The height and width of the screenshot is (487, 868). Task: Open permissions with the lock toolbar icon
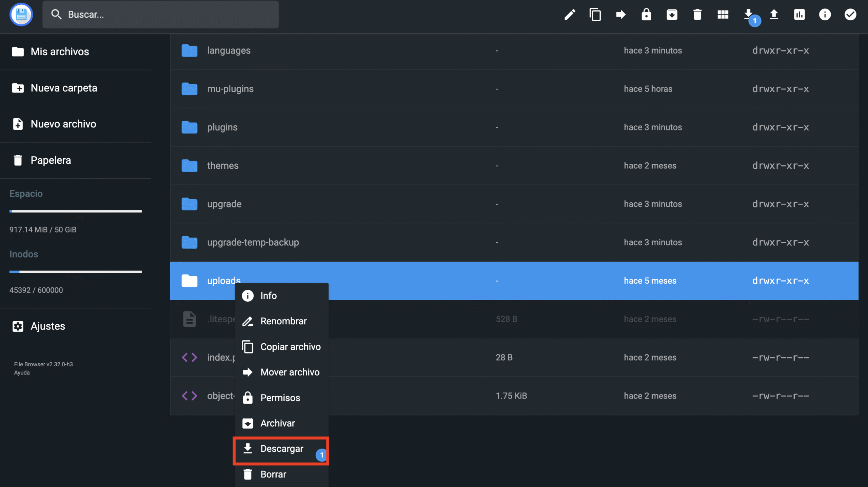pos(647,15)
